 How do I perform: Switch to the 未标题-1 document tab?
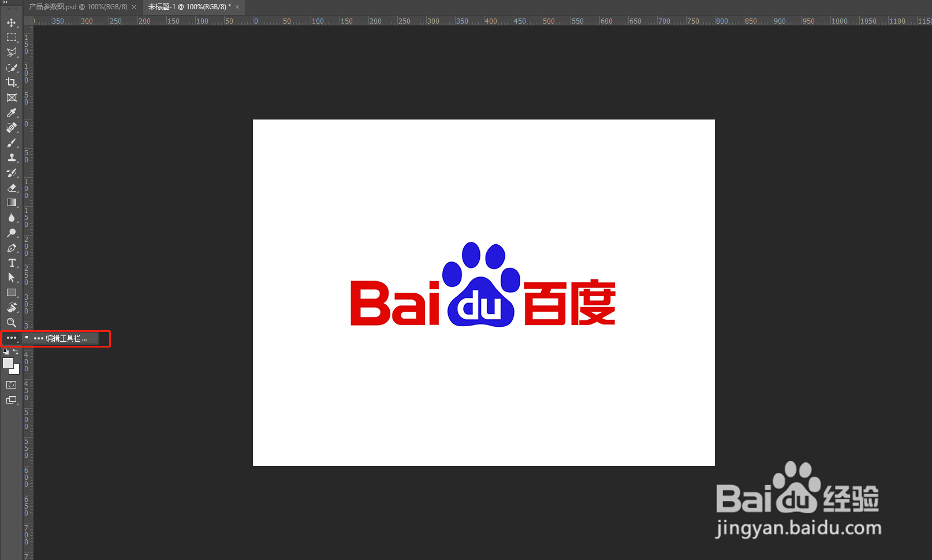(189, 7)
